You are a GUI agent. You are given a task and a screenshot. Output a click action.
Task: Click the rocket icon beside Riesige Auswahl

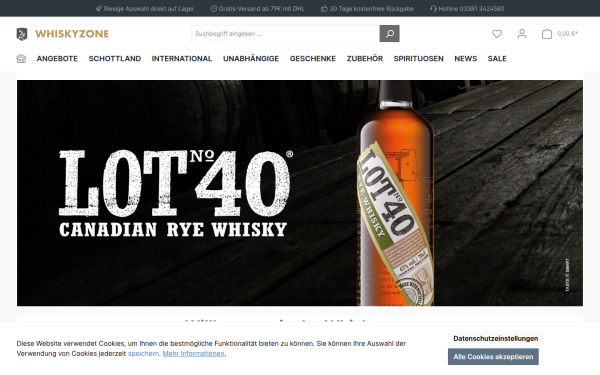[x=99, y=8]
